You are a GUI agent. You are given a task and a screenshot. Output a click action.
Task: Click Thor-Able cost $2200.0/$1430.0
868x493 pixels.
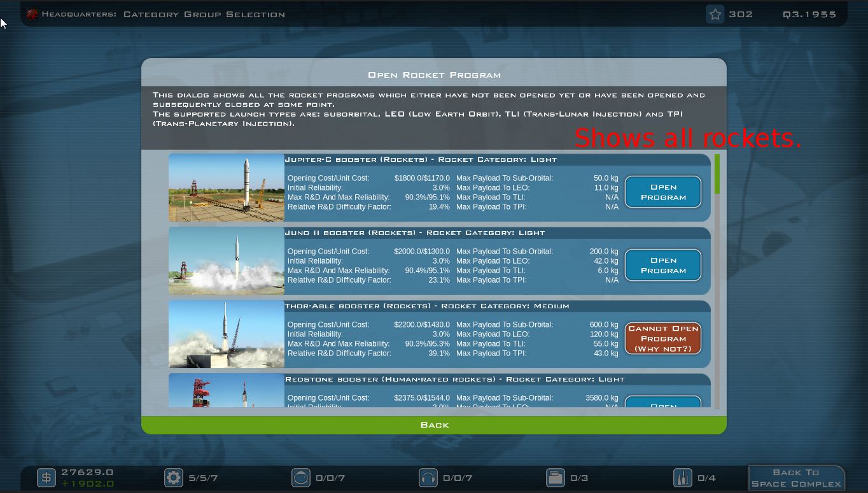422,325
